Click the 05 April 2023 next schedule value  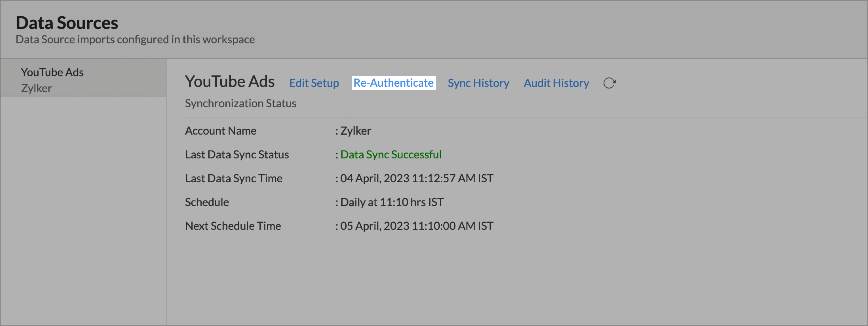pos(416,226)
